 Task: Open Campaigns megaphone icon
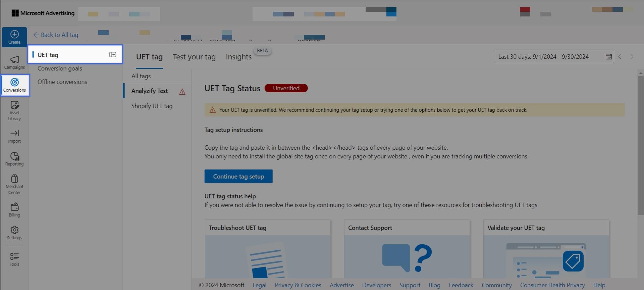coord(14,59)
